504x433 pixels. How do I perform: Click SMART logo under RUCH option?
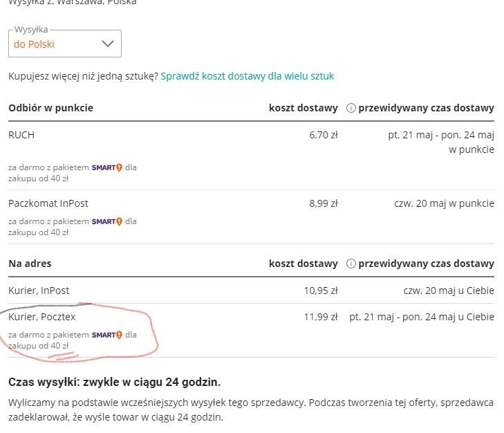pos(106,167)
